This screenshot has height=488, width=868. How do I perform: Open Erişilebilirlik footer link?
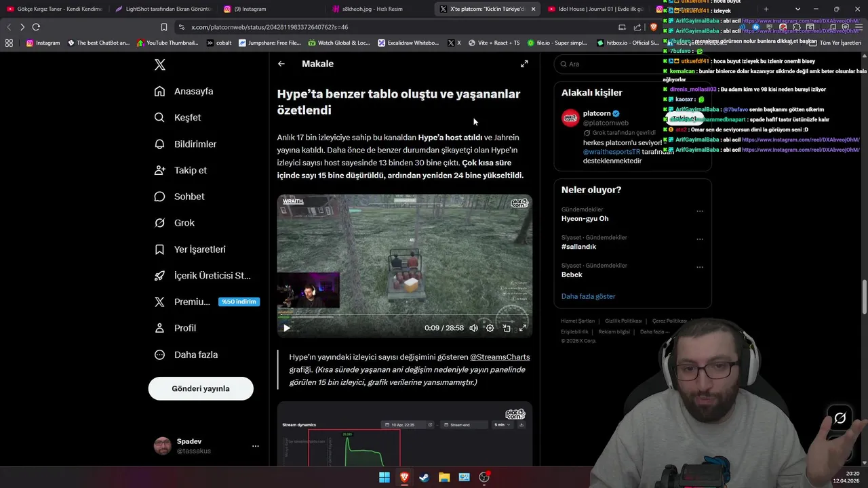coord(574,331)
